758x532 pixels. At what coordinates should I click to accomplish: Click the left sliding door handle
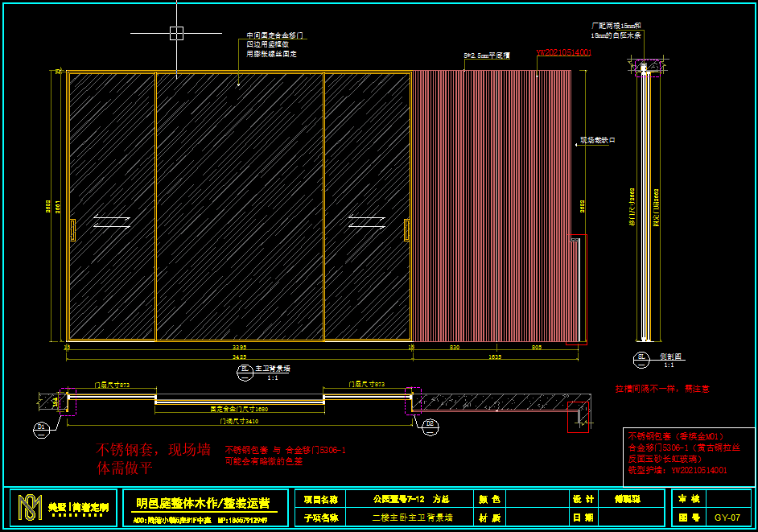[73, 229]
